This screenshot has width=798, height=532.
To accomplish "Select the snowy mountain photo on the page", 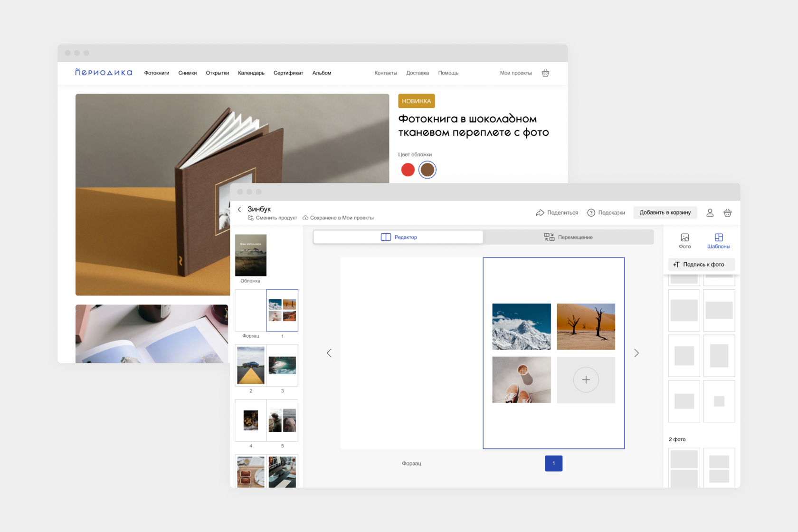I will tap(522, 327).
